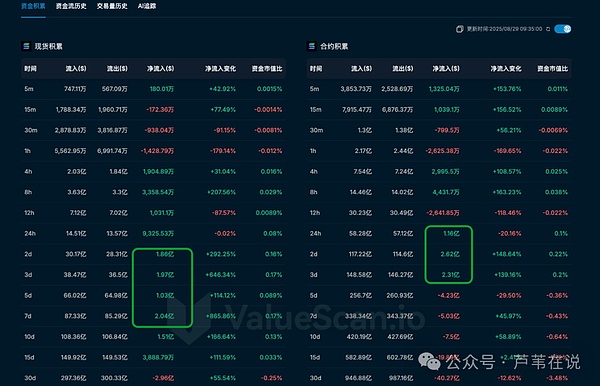
Task: Sort spot table by 净流入($) header
Action: (x=160, y=68)
